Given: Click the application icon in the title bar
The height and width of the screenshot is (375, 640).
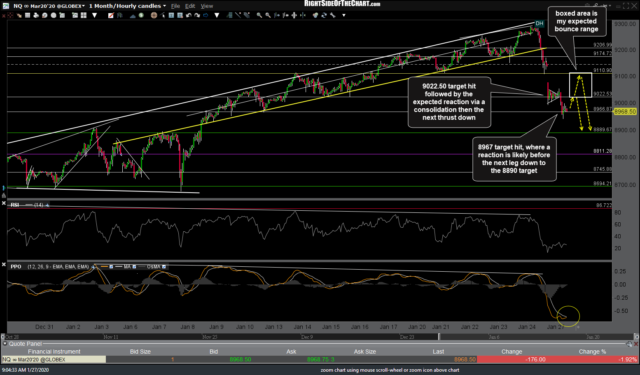Looking at the screenshot, I should click(6, 6).
